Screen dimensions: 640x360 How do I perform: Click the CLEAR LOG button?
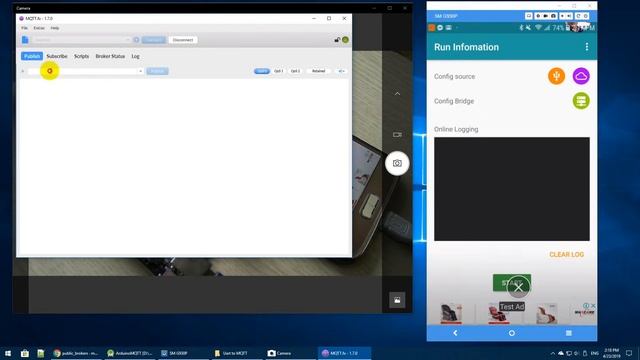click(567, 254)
